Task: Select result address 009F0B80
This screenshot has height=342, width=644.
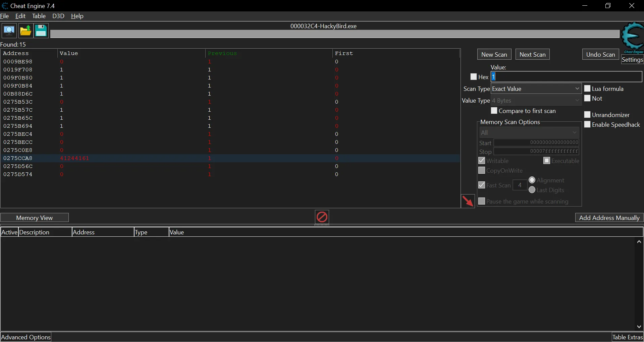Action: pyautogui.click(x=18, y=78)
